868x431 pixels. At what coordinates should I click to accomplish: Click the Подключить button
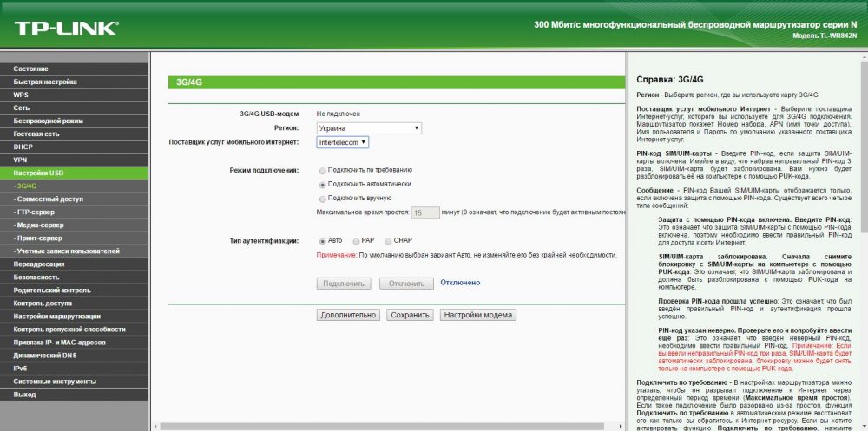(x=344, y=284)
